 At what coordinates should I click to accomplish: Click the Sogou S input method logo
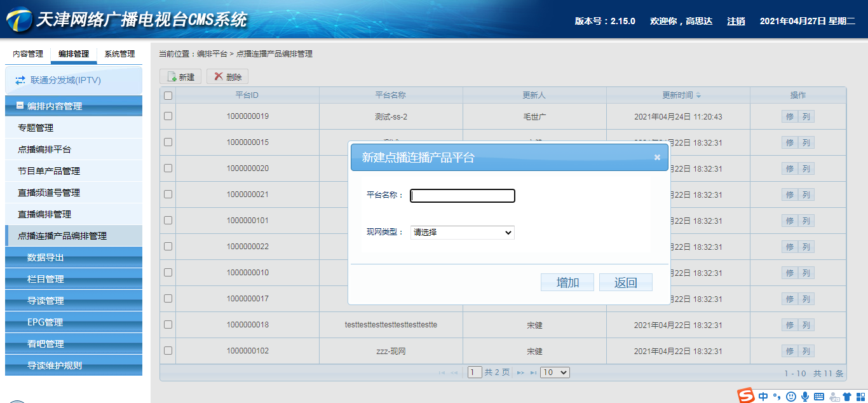746,395
